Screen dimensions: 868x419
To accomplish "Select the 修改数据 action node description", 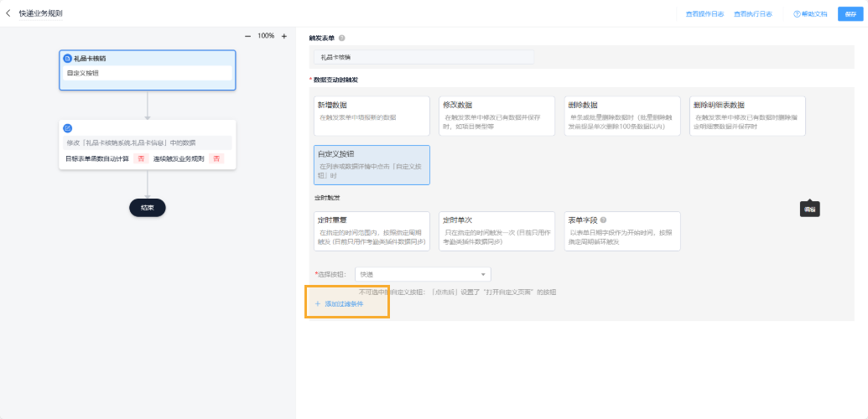I will [x=148, y=142].
